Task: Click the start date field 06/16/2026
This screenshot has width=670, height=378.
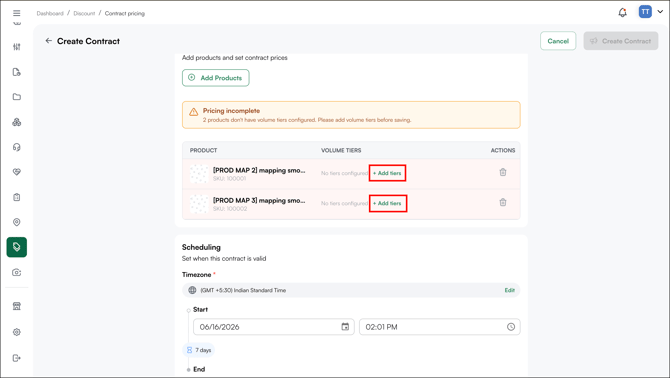Action: [x=274, y=327]
